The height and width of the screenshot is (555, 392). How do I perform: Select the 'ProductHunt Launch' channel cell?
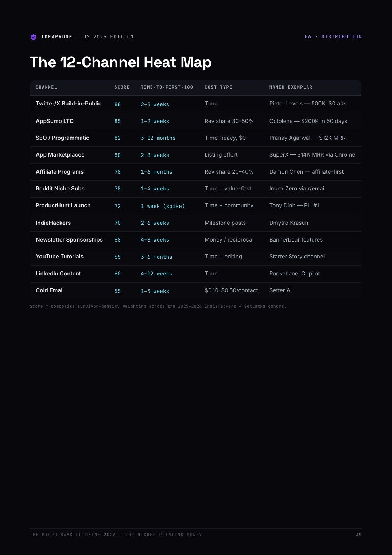(63, 205)
